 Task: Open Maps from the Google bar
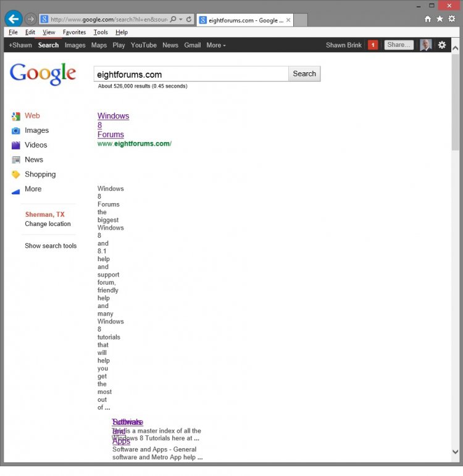pos(99,45)
